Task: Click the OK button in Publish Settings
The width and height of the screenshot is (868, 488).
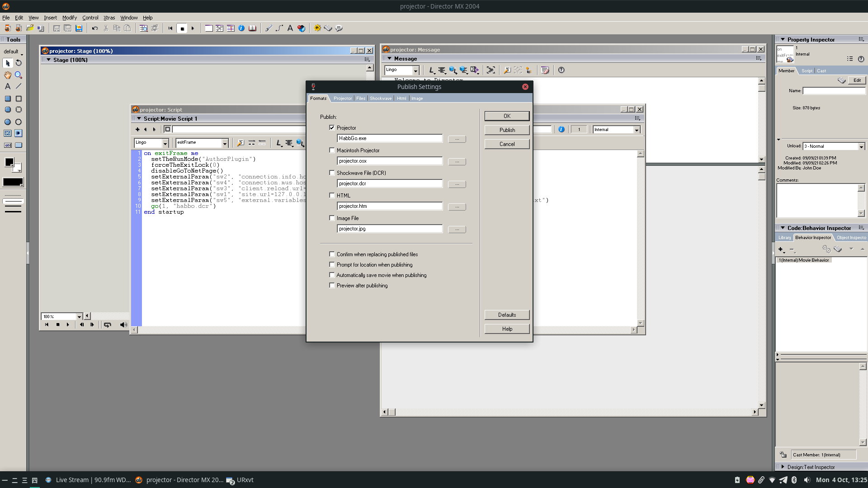Action: point(507,116)
